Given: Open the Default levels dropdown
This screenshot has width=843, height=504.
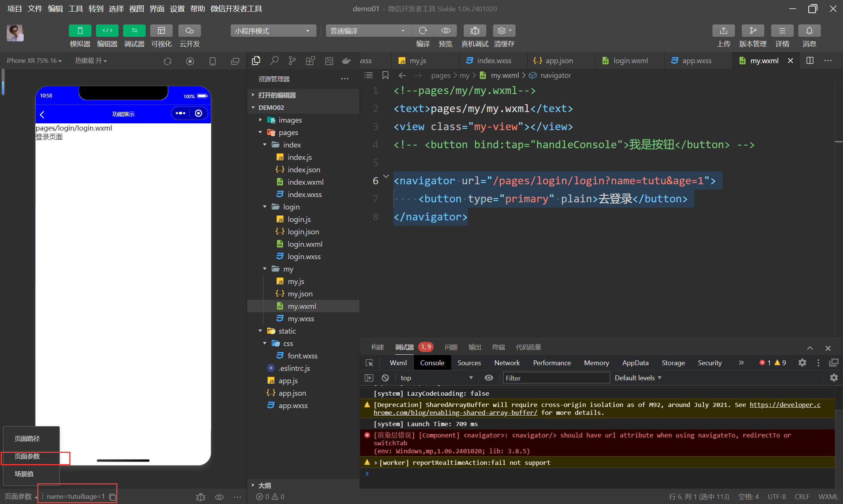Looking at the screenshot, I should tap(638, 378).
